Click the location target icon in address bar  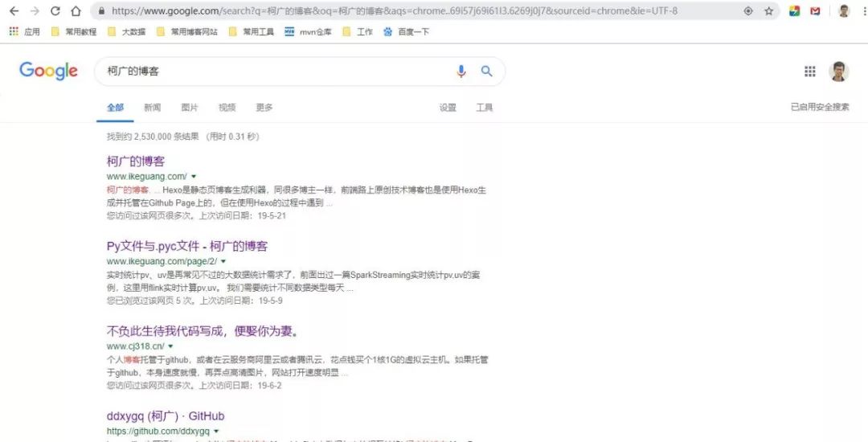point(748,11)
